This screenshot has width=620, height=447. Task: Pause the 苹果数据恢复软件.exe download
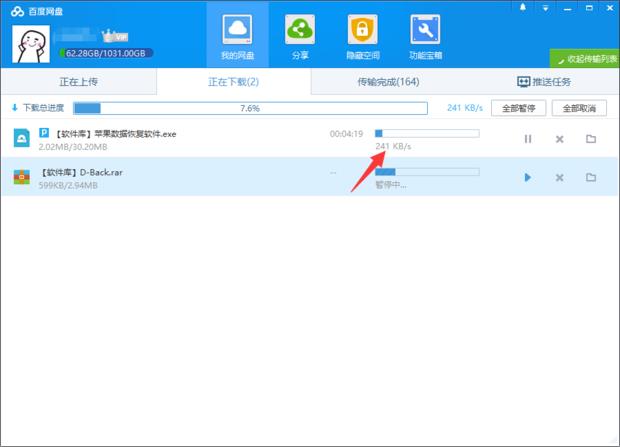(528, 139)
